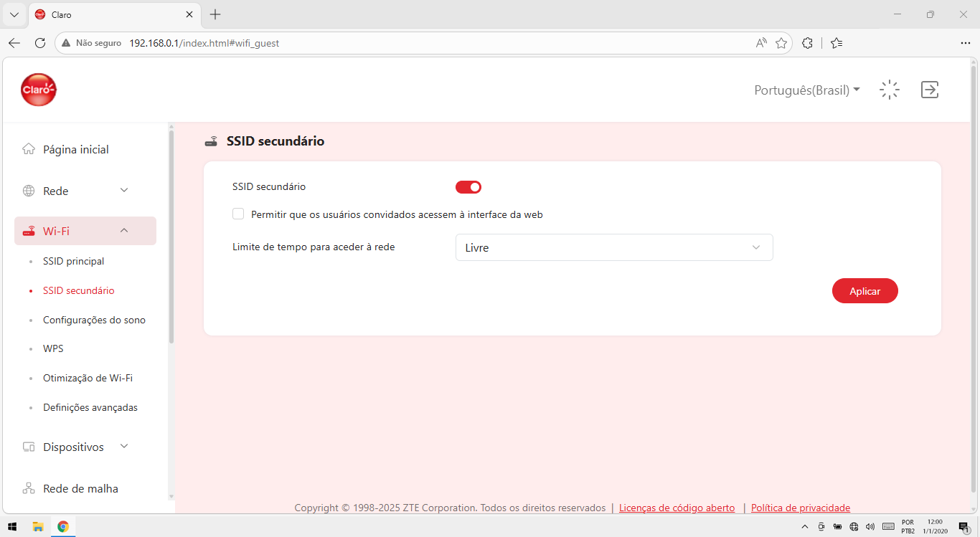Click the router icon beside the SSID secundário heading

click(x=212, y=141)
